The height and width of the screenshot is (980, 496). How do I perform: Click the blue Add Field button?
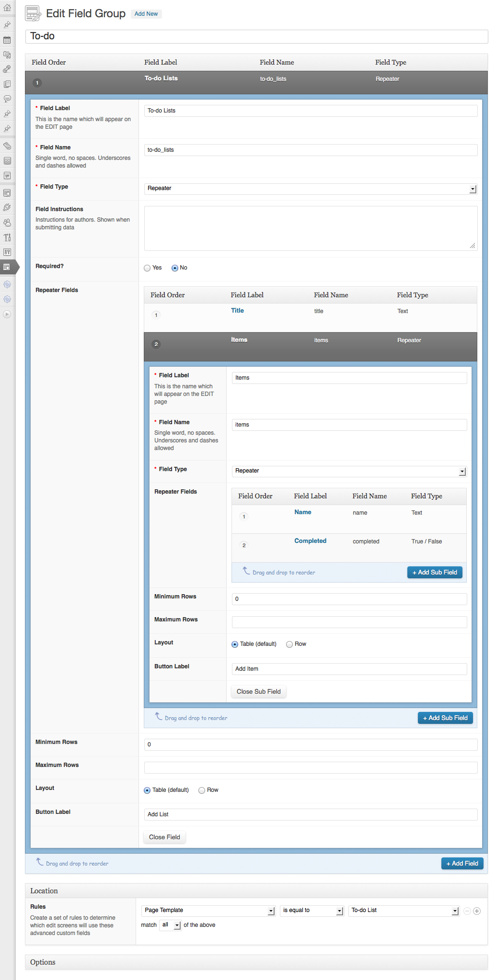[462, 863]
